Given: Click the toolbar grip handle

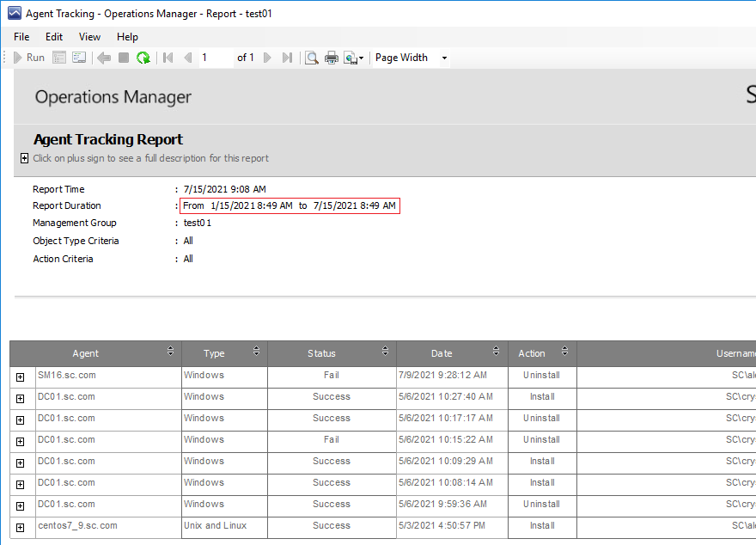Looking at the screenshot, I should pos(4,58).
